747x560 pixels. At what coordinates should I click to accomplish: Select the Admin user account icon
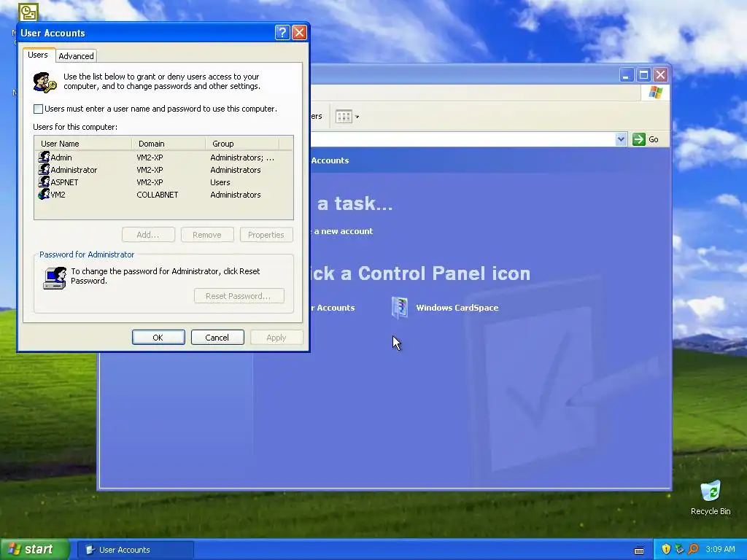point(44,157)
